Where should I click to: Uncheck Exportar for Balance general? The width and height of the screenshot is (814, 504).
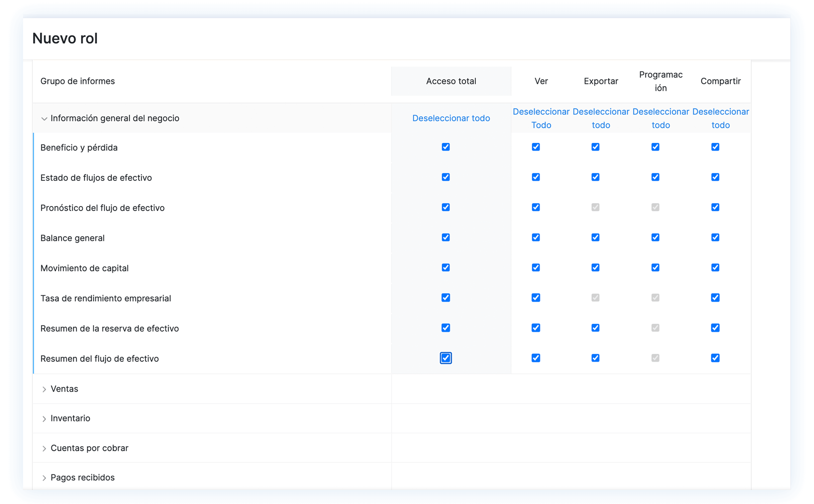tap(595, 237)
